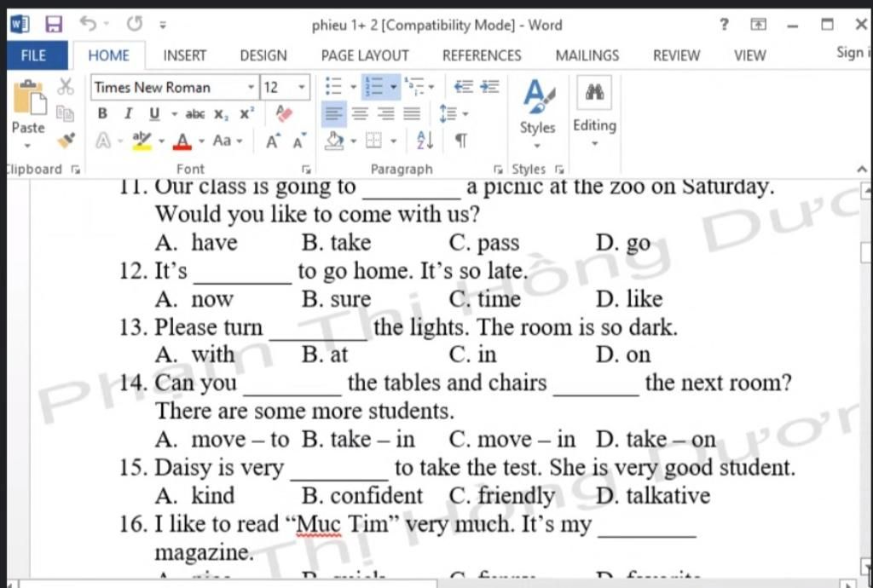
Task: Open numbering library dropdown arrow
Action: (x=394, y=87)
